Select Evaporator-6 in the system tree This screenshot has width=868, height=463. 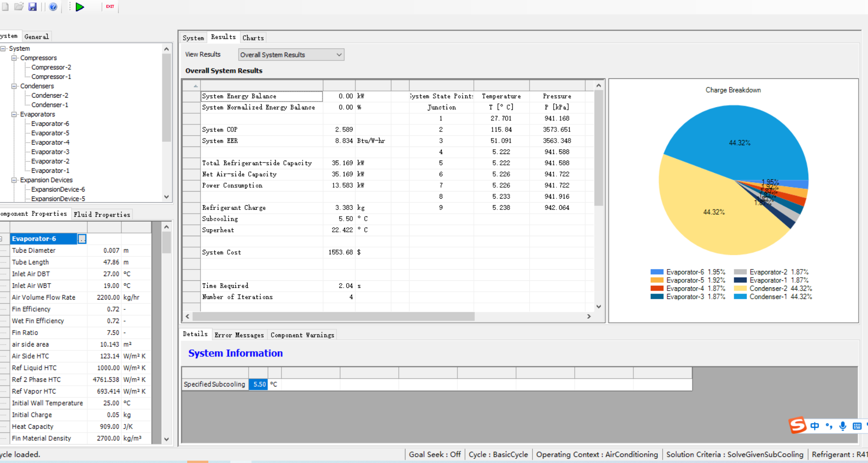pos(50,123)
